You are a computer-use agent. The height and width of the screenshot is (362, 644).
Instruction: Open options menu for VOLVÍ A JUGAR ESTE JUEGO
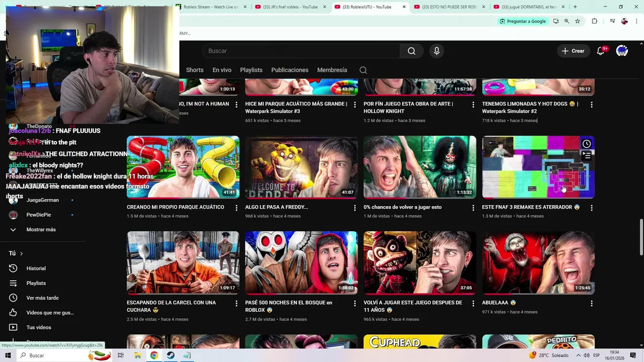point(473,303)
